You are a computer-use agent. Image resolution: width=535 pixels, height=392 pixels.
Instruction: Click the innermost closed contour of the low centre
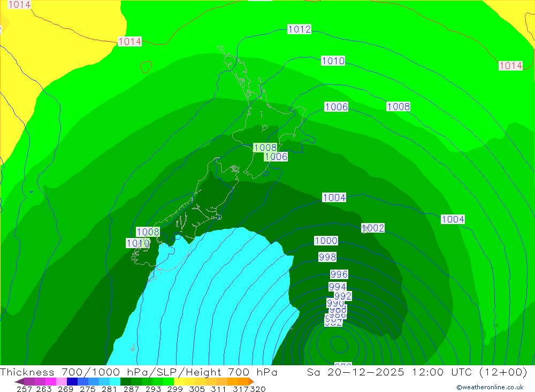coord(339,343)
